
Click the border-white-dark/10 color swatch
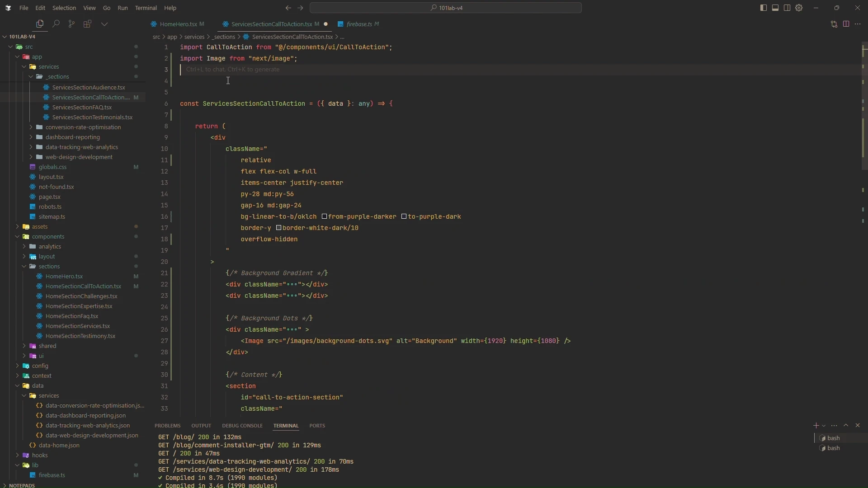(279, 228)
